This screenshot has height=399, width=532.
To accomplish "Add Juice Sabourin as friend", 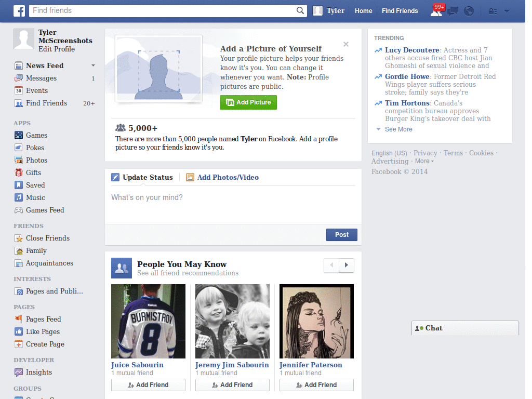I will coord(148,385).
